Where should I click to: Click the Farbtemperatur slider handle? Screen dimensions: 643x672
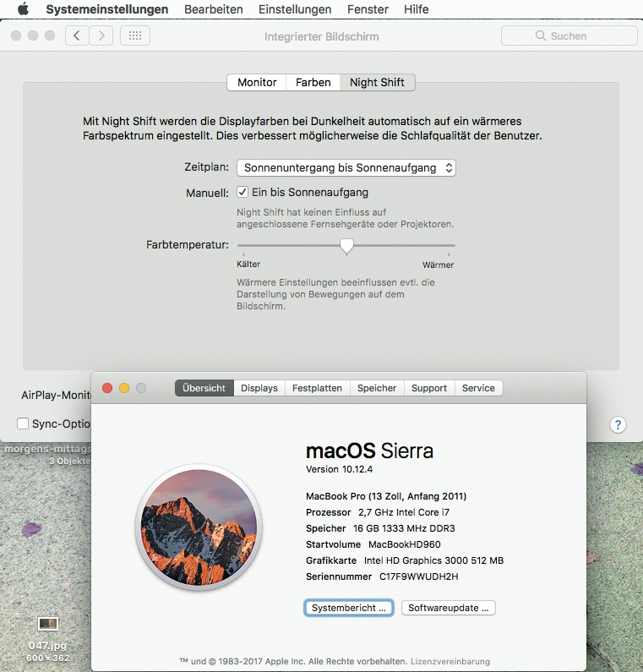[x=346, y=245]
